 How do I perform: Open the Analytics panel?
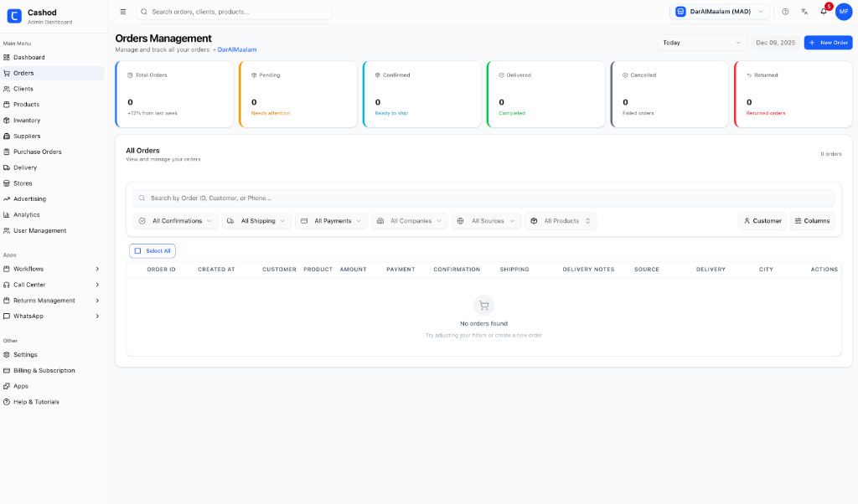(28, 214)
